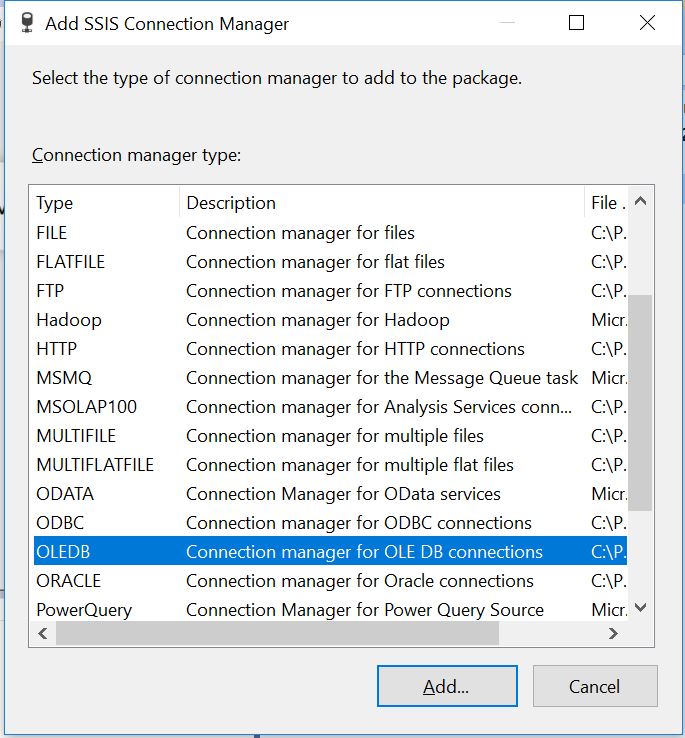Click the Add... button

(447, 686)
